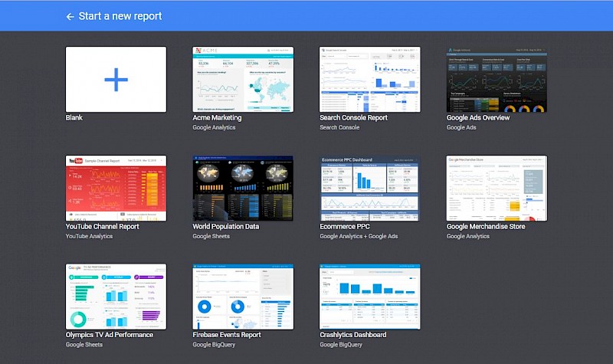This screenshot has height=364, width=613.
Task: Open the YouTube Channel Report thumbnail
Action: pyautogui.click(x=116, y=188)
